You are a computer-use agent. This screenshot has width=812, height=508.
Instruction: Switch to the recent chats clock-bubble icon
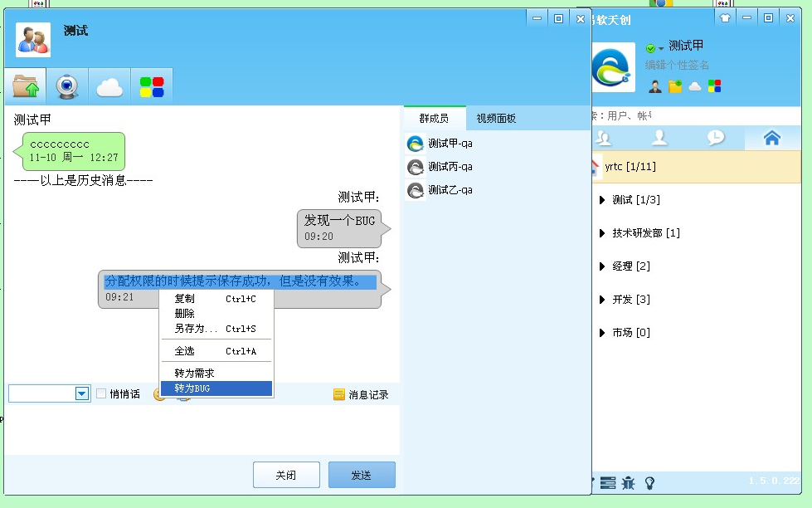click(716, 138)
